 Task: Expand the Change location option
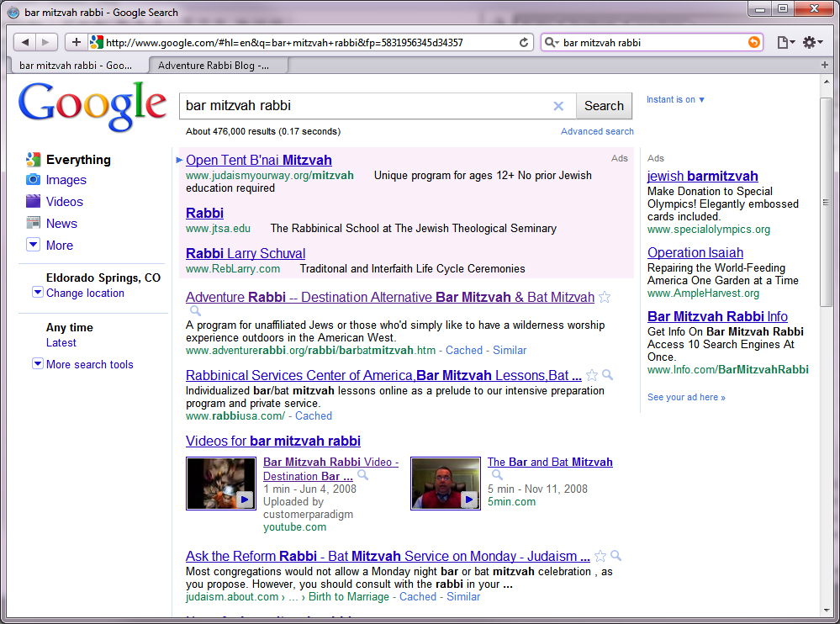coord(85,293)
